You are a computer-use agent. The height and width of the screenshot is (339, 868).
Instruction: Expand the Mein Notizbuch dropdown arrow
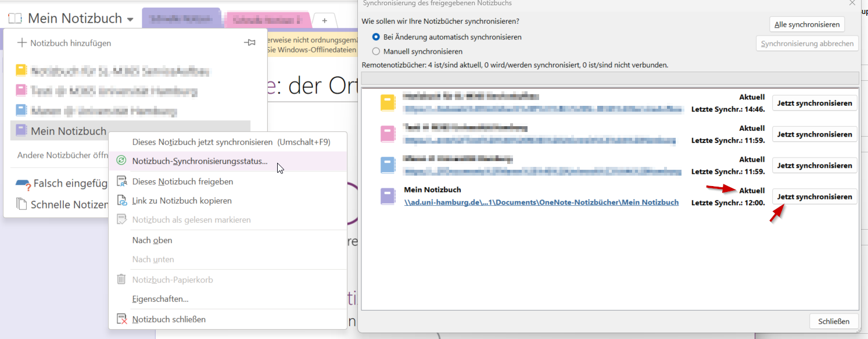click(130, 20)
